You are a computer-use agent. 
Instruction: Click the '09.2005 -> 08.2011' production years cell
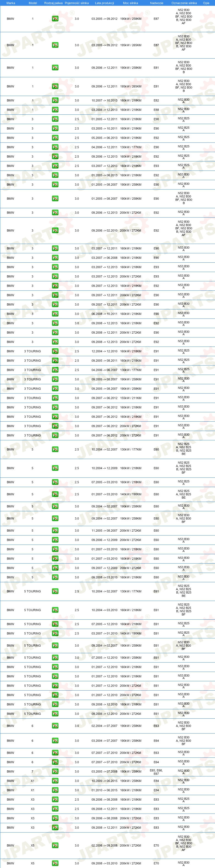(104, 361)
